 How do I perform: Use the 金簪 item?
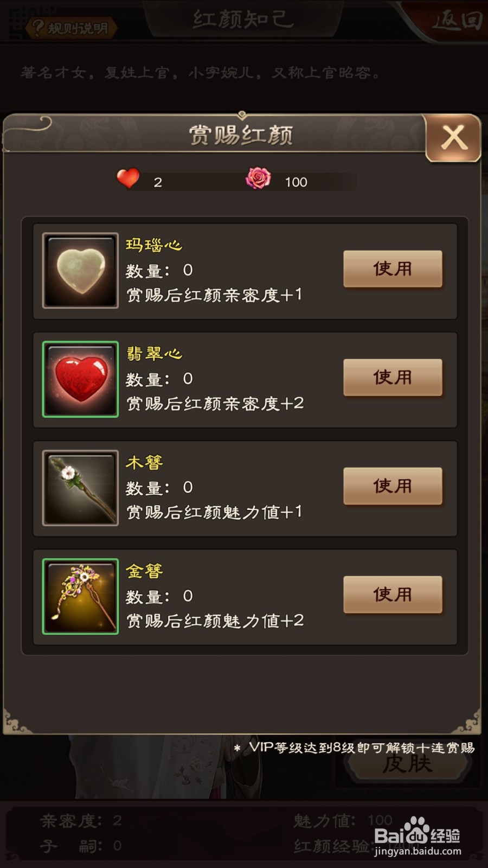[x=393, y=595]
